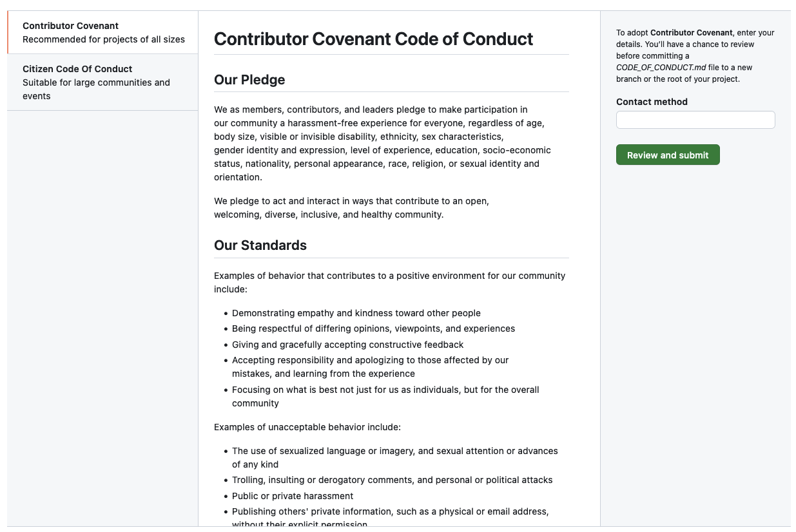Click 'Suitable for large communities and events' description

(96, 89)
